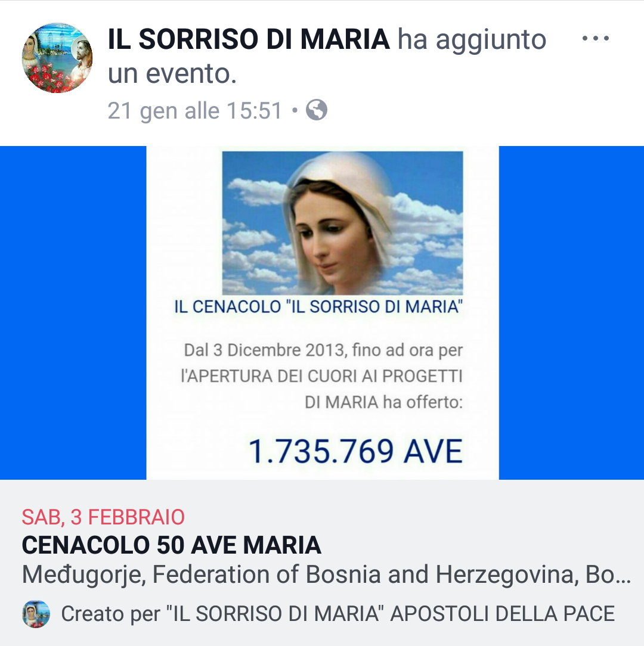644x646 pixels.
Task: Click the Međugorje location line
Action: click(326, 574)
